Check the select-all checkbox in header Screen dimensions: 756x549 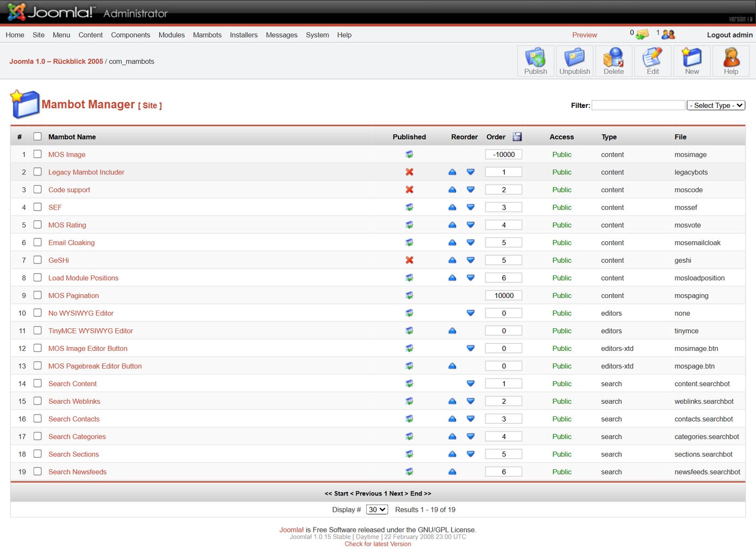click(37, 137)
